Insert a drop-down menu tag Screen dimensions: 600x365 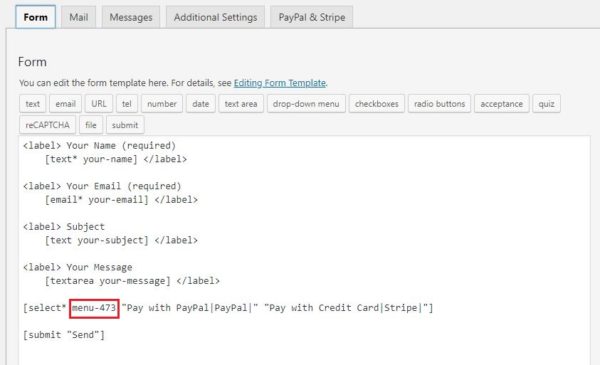pos(306,104)
